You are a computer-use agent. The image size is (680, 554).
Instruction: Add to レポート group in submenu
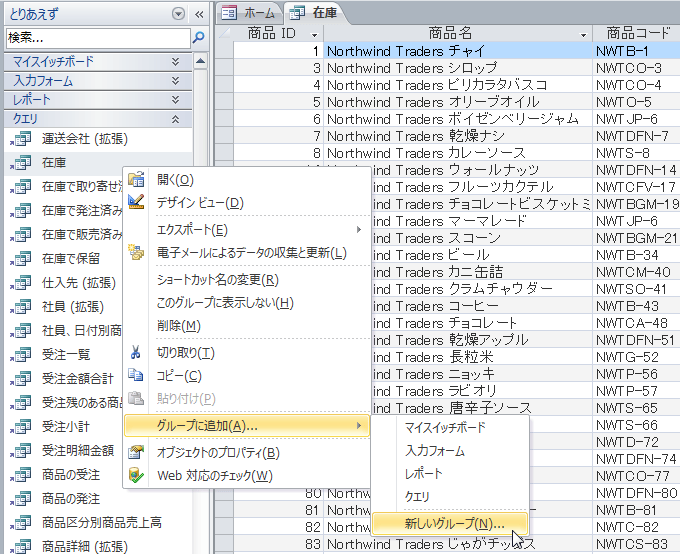pyautogui.click(x=450, y=473)
